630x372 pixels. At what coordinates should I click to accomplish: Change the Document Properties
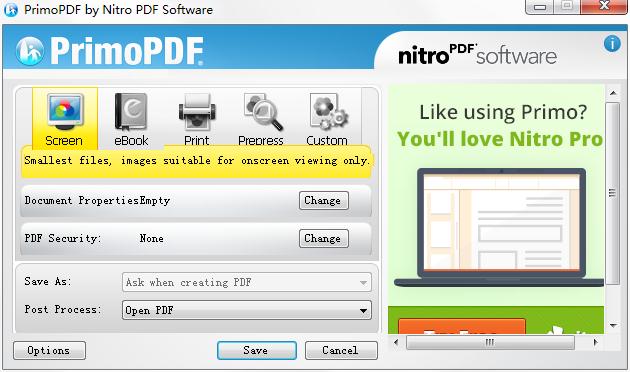323,200
